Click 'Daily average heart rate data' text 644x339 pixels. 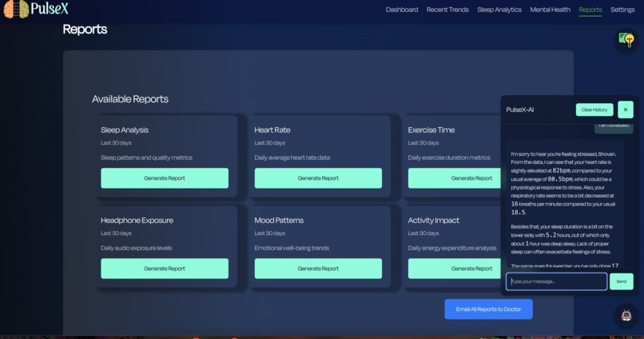pyautogui.click(x=292, y=158)
